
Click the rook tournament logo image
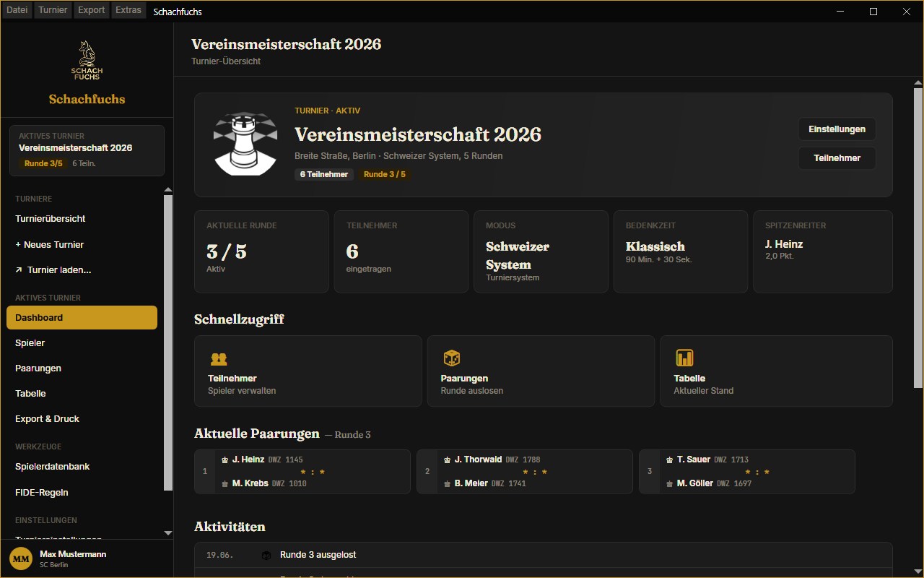coord(245,143)
